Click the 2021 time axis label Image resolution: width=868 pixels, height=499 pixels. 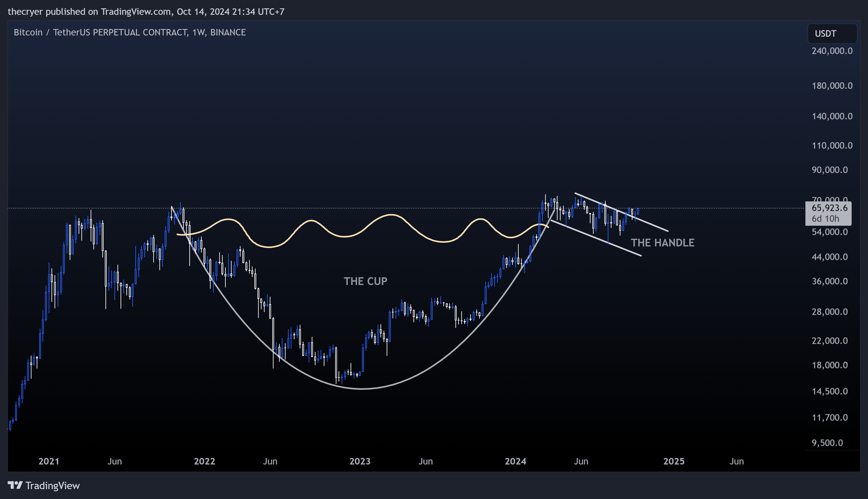[49, 461]
